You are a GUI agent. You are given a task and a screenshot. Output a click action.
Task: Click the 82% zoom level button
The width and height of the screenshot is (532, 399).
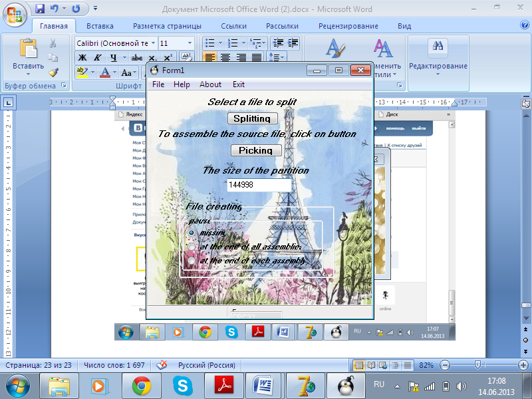coord(426,365)
